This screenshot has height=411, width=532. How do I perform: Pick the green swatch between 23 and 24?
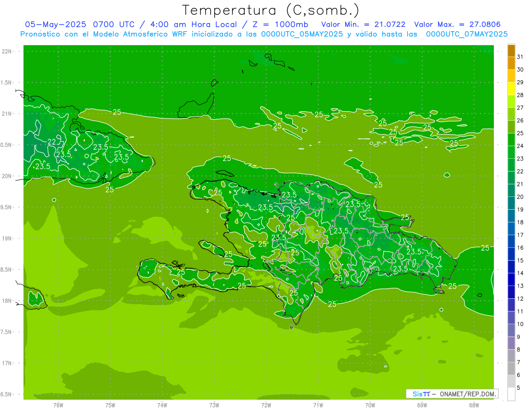coord(511,153)
